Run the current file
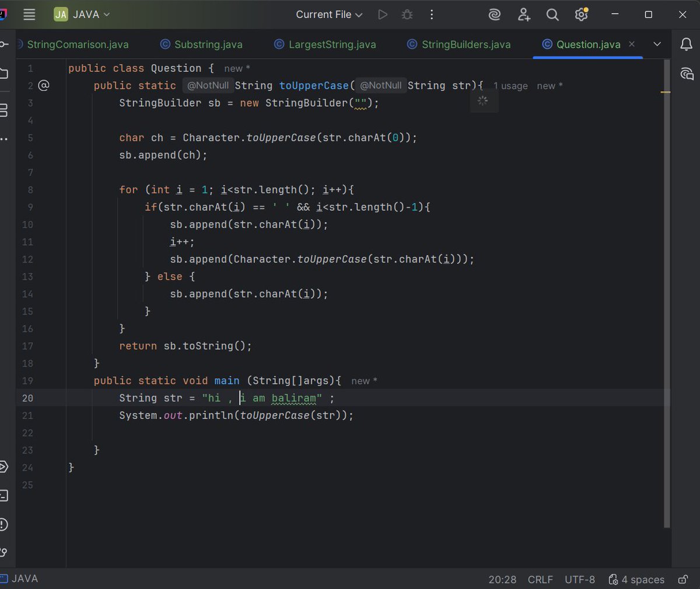The height and width of the screenshot is (589, 700). click(383, 15)
